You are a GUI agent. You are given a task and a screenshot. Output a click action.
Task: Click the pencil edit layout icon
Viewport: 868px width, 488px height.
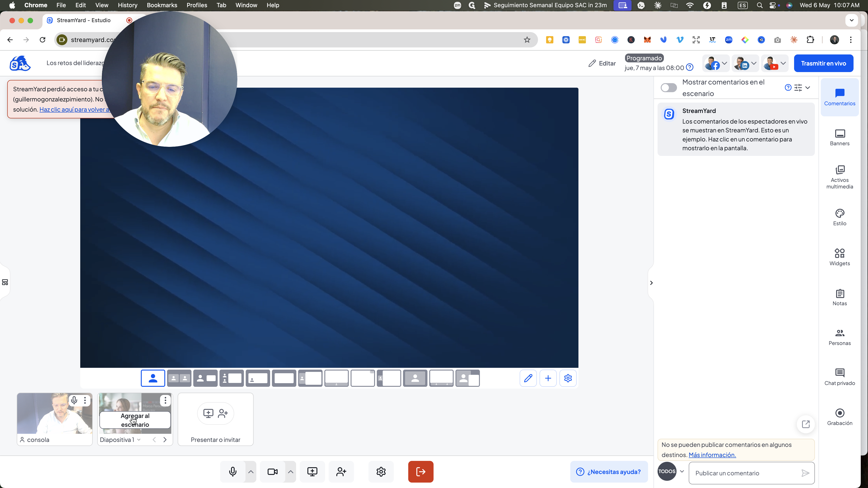528,378
